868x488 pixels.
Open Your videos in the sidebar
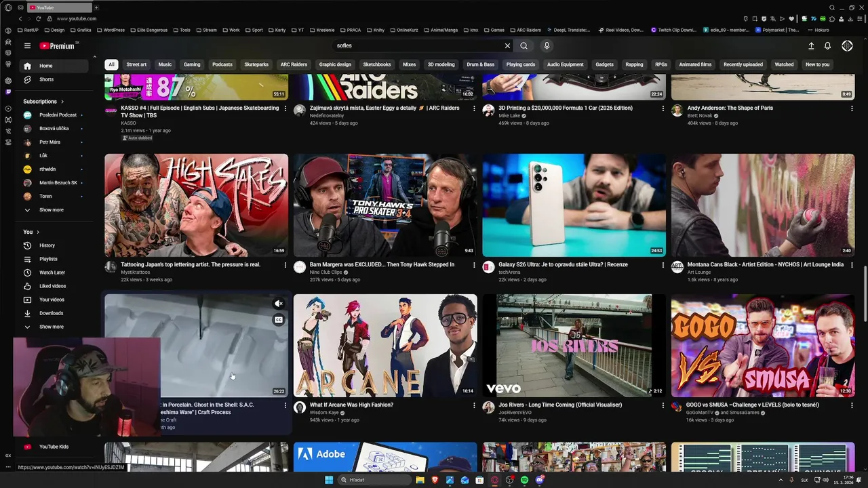pos(54,300)
